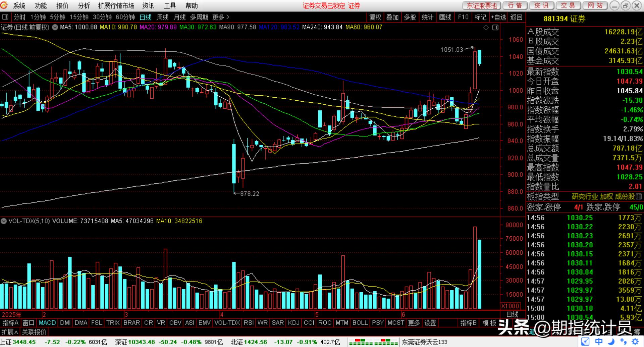Open the 扩展行情市场 menu

[116, 6]
